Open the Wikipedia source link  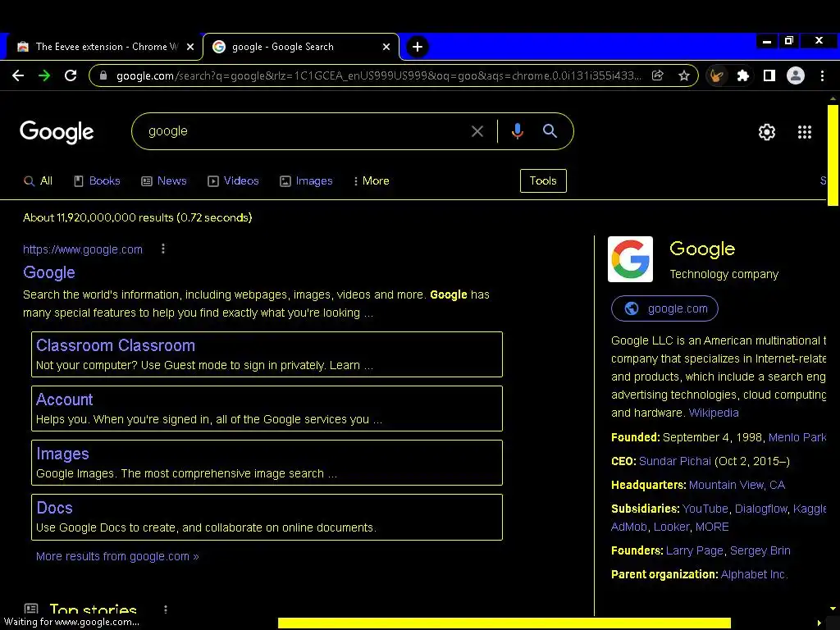coord(714,413)
